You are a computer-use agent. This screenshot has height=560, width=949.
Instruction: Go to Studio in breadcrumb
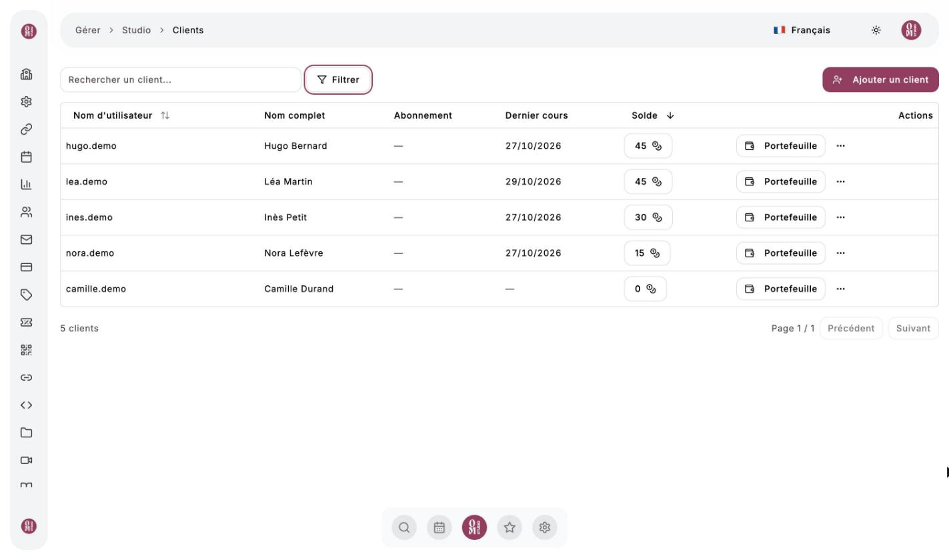click(x=136, y=30)
